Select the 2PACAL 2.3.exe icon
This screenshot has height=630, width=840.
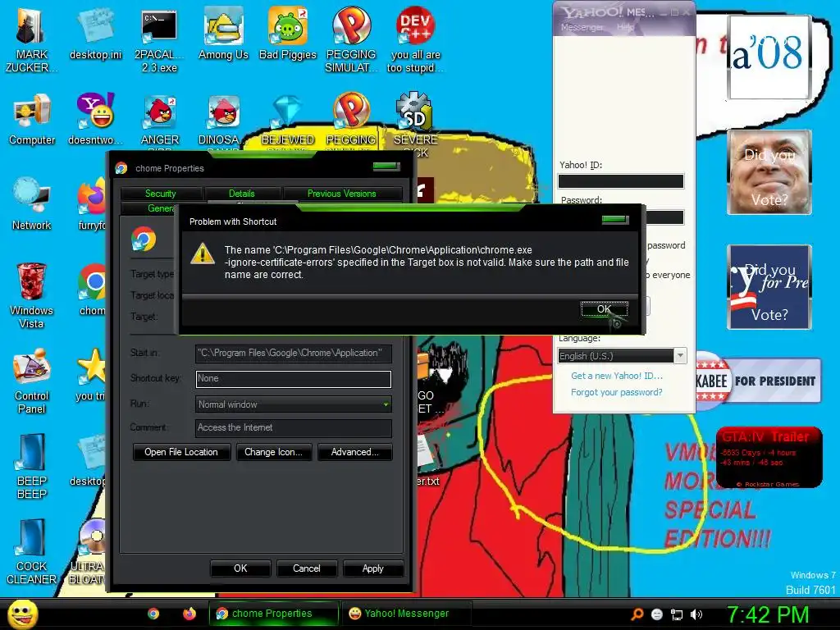(x=159, y=40)
